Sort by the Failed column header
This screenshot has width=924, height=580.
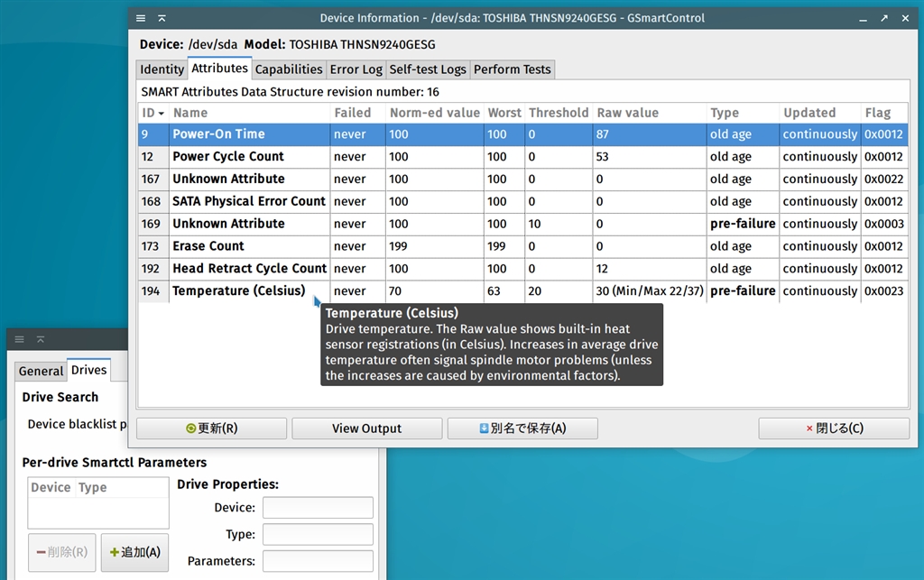click(x=357, y=113)
